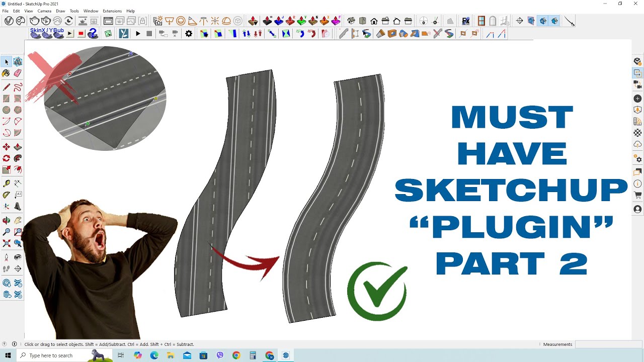Choose the Follow Me tool
Viewport: 644px width, 362px height.
pos(18,158)
